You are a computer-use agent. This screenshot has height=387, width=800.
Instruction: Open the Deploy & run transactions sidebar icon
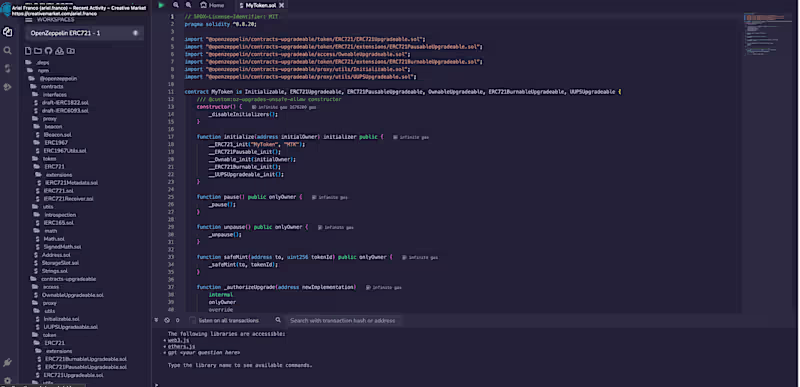[8, 87]
